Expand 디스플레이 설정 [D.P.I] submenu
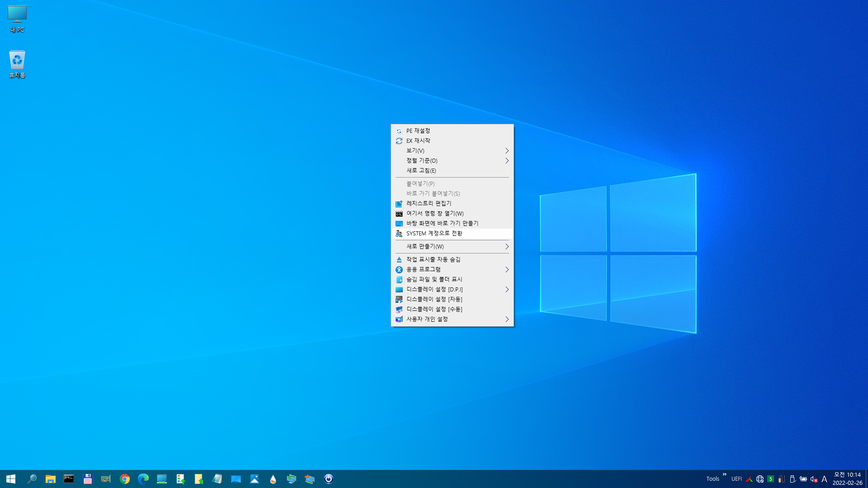The height and width of the screenshot is (488, 868). (452, 289)
